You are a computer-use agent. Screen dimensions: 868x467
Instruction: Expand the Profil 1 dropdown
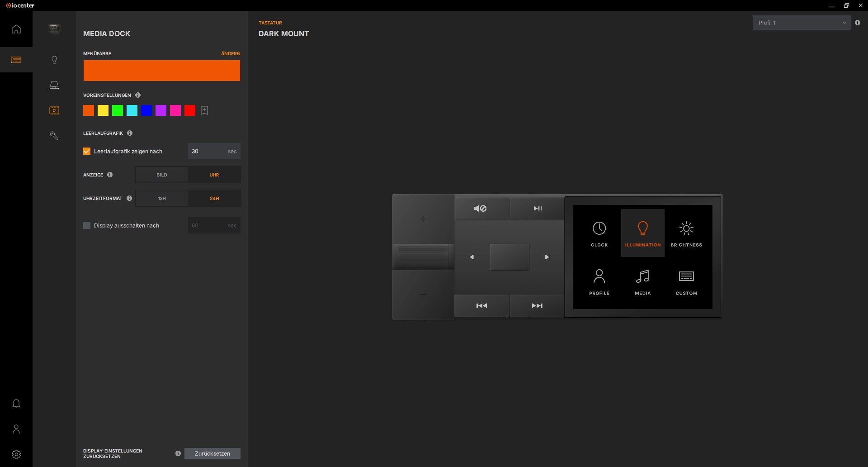(801, 23)
